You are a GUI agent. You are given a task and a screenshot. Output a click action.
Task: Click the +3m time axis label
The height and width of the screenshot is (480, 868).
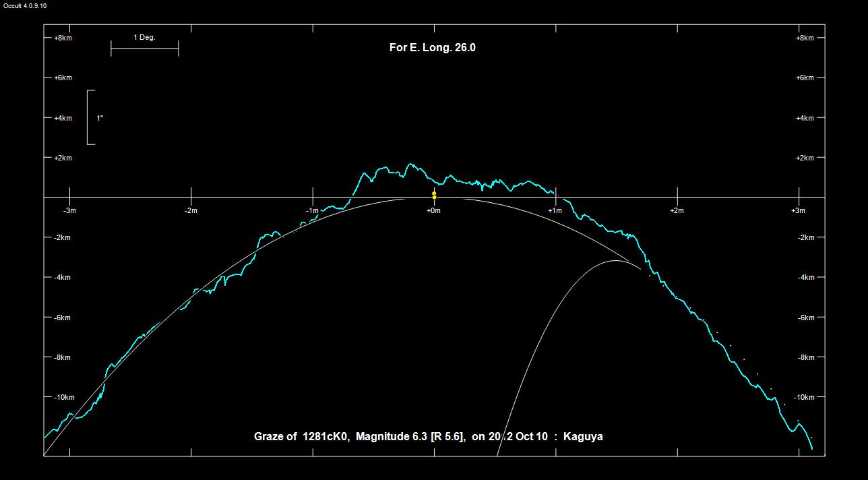[x=798, y=211]
